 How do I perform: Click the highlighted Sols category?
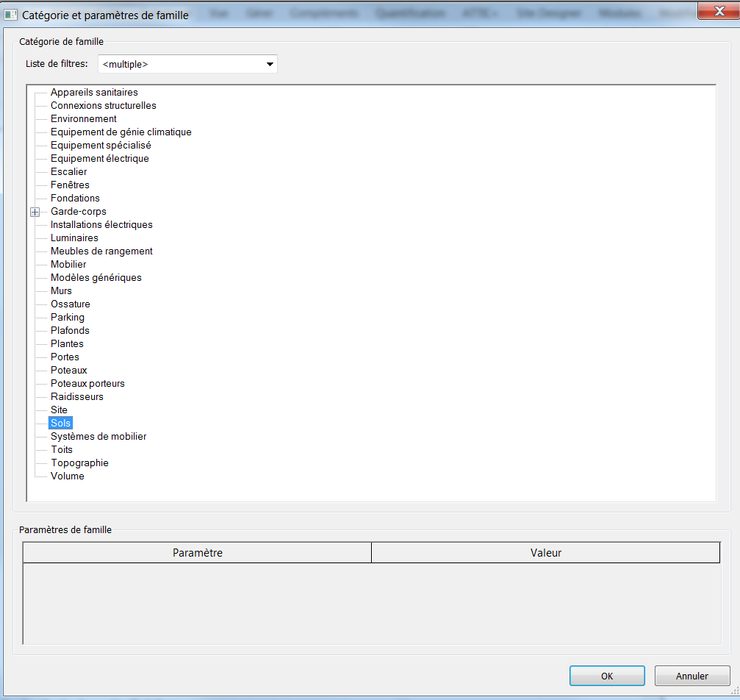click(x=60, y=424)
